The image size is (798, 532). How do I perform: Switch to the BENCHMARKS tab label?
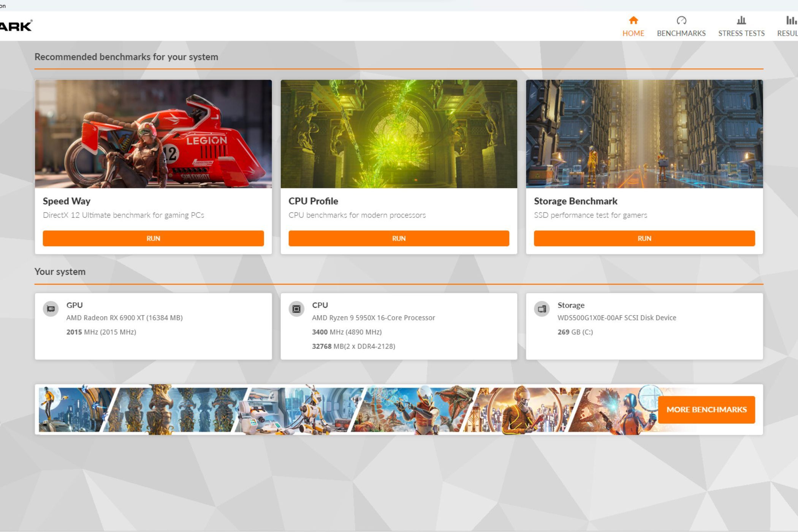click(x=681, y=33)
